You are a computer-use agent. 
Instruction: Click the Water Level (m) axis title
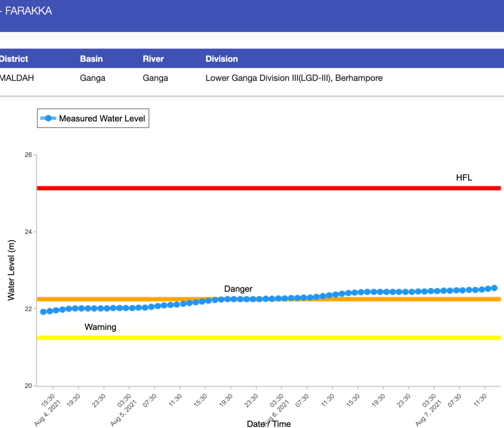coord(12,270)
